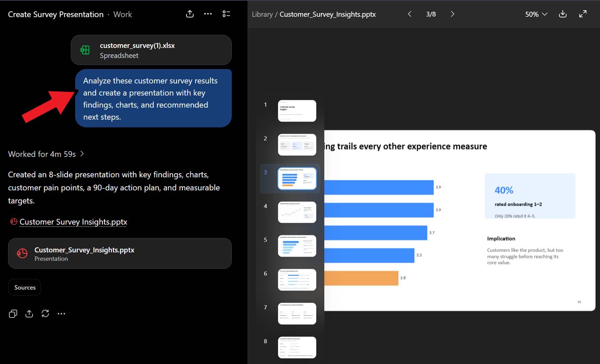Expand the 'Worked for 4m 59s' details
The width and height of the screenshot is (600, 364).
(x=46, y=154)
